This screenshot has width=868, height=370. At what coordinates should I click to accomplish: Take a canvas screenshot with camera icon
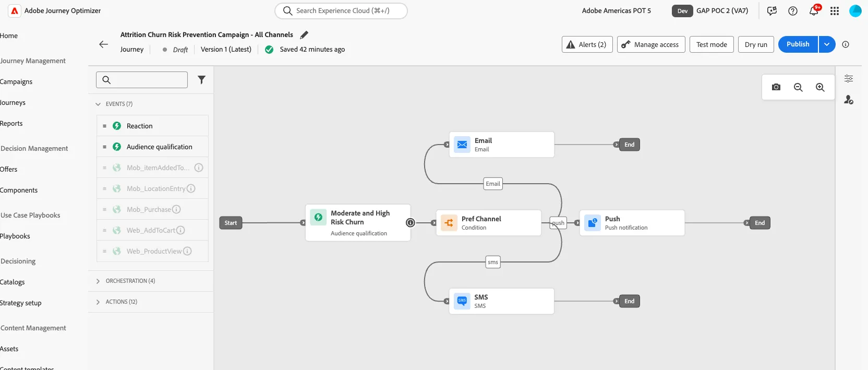[776, 87]
